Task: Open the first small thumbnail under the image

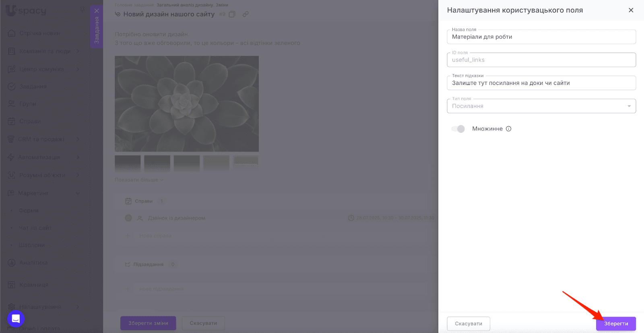Action: coord(128,163)
